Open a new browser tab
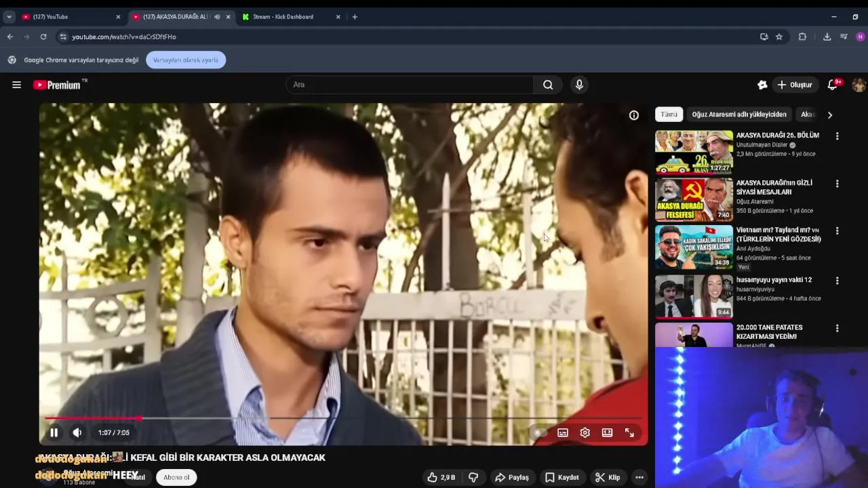 pos(355,17)
